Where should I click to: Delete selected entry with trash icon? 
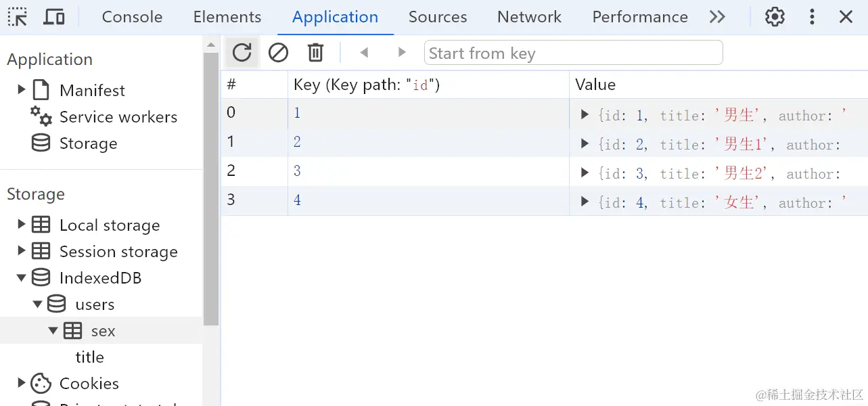pyautogui.click(x=315, y=52)
